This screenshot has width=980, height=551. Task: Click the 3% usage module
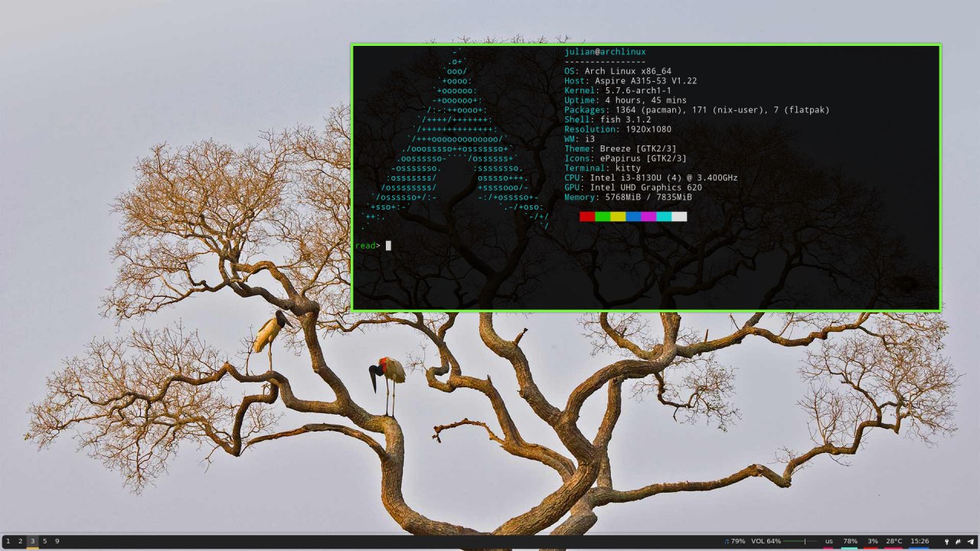(x=872, y=541)
